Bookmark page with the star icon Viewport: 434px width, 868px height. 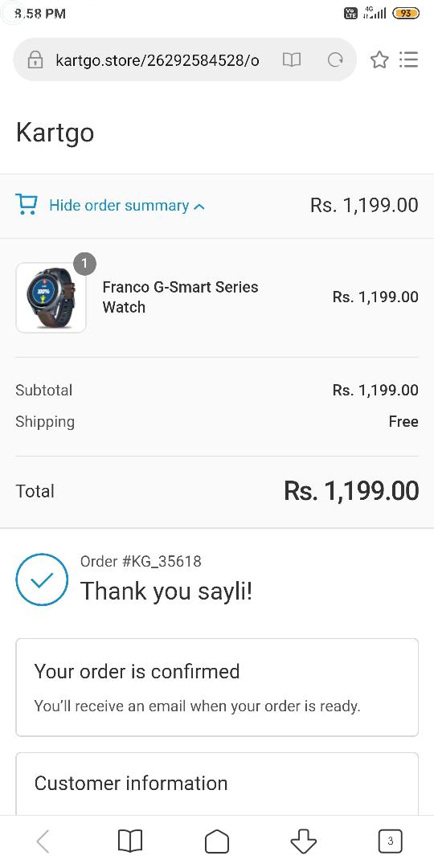click(379, 59)
